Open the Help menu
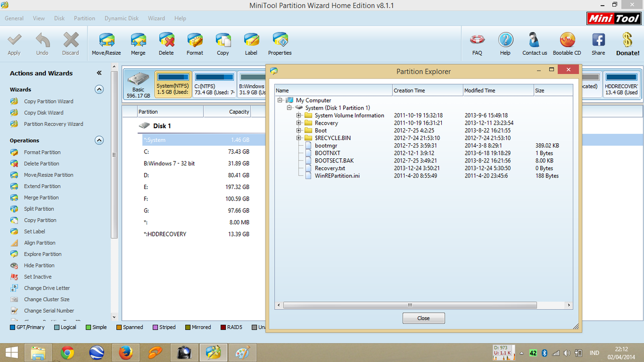The image size is (644, 362). (x=180, y=18)
